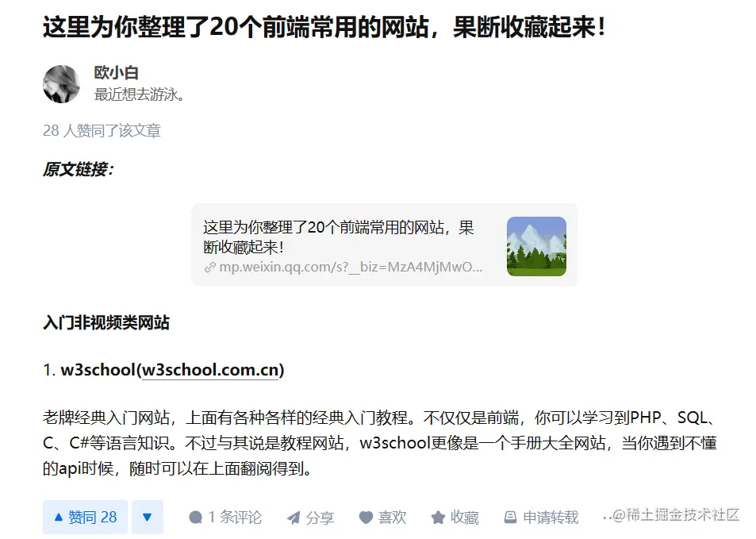This screenshot has height=539, width=756.
Task: Click the star 收藏 icon
Action: pyautogui.click(x=438, y=518)
